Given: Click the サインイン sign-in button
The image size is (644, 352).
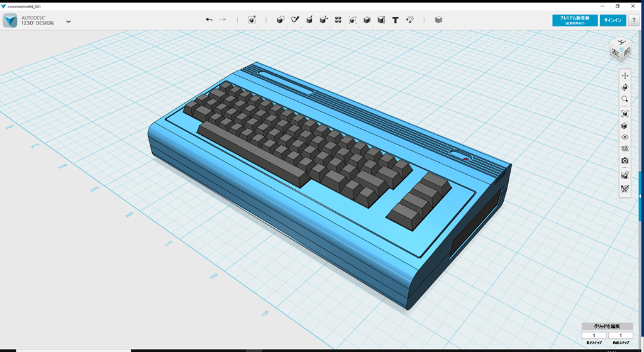Looking at the screenshot, I should coord(613,20).
